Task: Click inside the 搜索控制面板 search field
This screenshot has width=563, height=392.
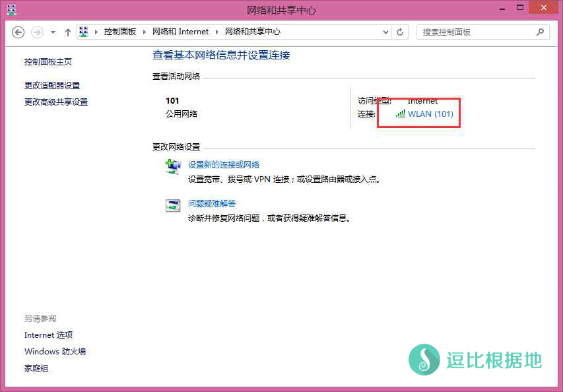Action: click(x=475, y=32)
